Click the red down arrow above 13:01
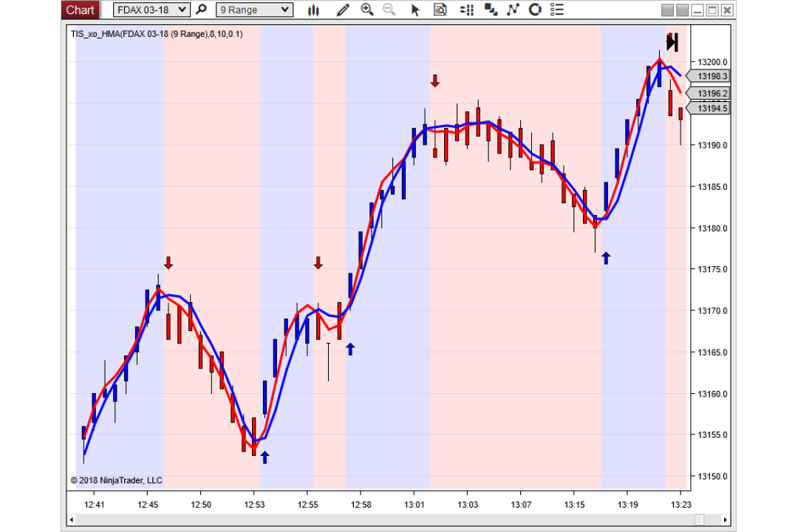798x532 pixels. (x=434, y=81)
